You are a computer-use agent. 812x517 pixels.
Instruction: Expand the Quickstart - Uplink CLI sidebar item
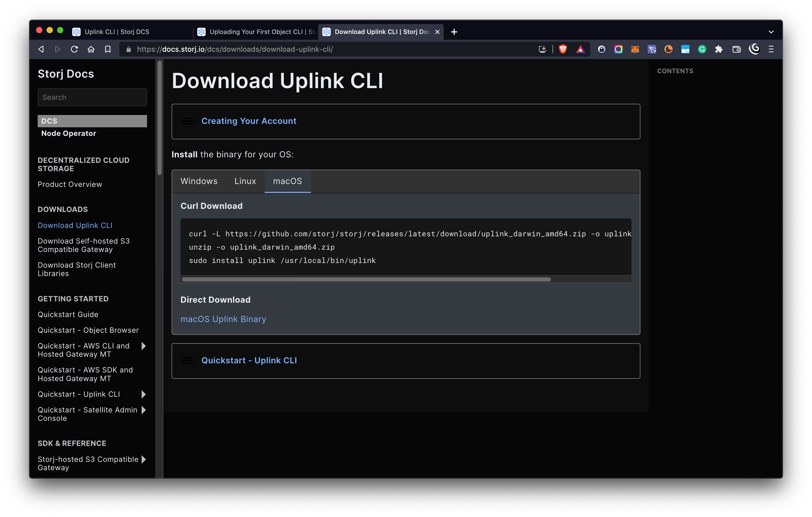click(x=144, y=394)
